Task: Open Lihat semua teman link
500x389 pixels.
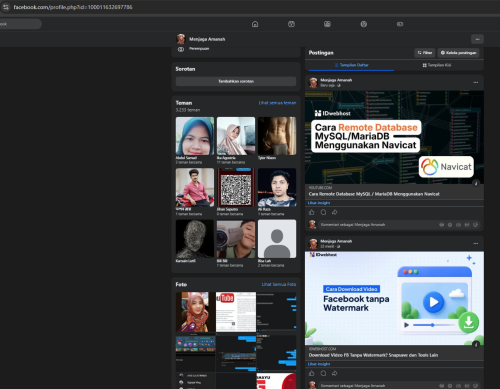Action: 277,103
